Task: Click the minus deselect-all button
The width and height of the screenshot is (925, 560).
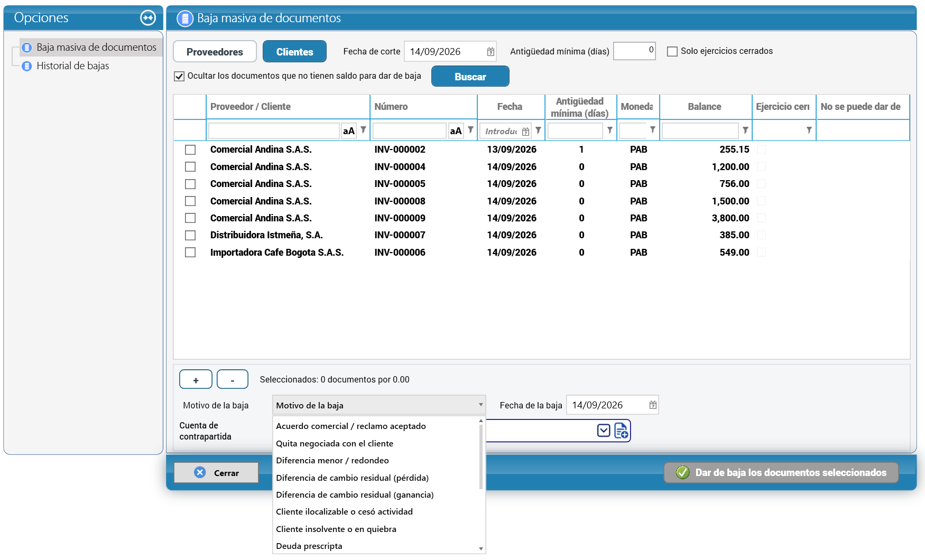Action: pos(233,379)
